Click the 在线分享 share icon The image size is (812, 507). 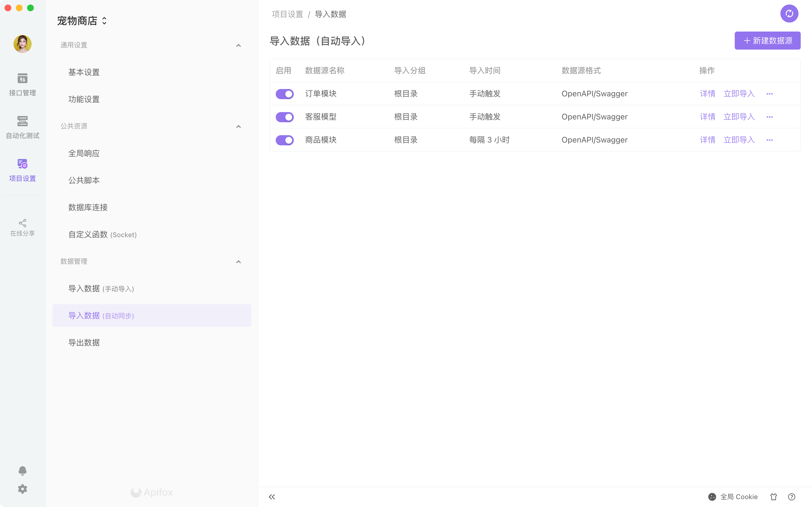coord(23,228)
